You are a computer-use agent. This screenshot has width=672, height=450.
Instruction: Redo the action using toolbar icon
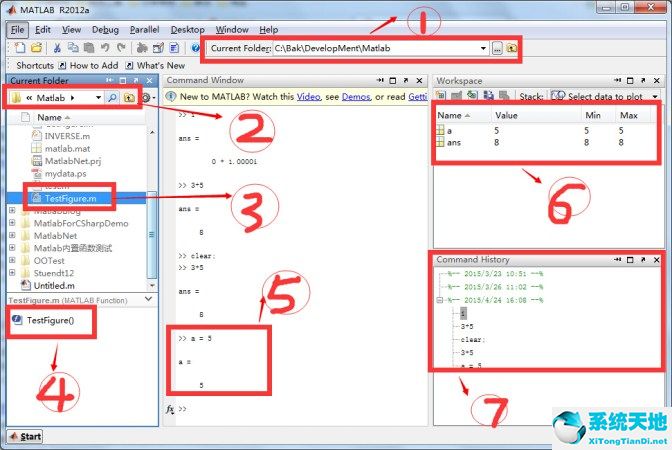tap(121, 48)
